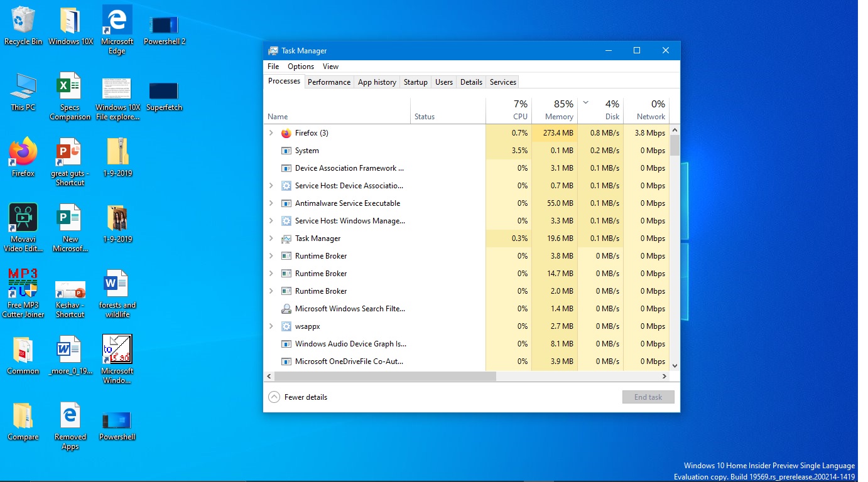Open the Recycle Bin desktop icon
This screenshot has width=868, height=482.
(x=23, y=26)
